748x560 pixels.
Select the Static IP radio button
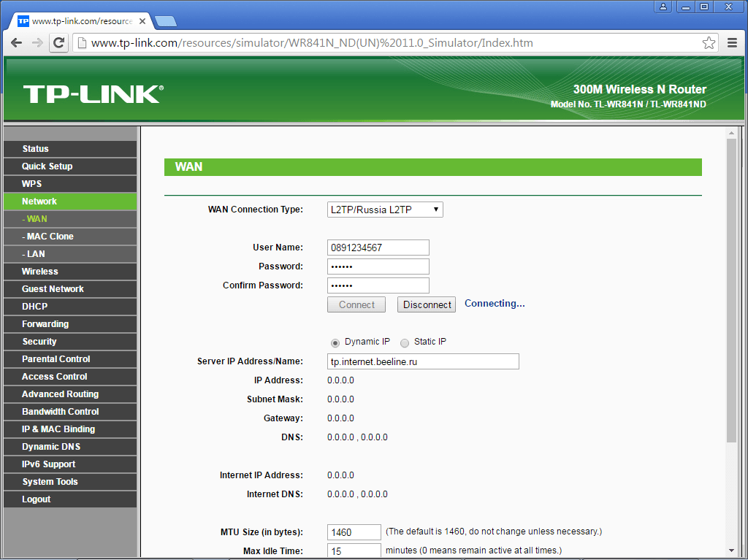click(x=405, y=342)
